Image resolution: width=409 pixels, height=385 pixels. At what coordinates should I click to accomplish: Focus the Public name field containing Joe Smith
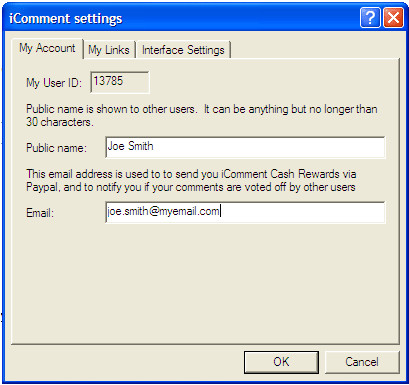[x=245, y=147]
